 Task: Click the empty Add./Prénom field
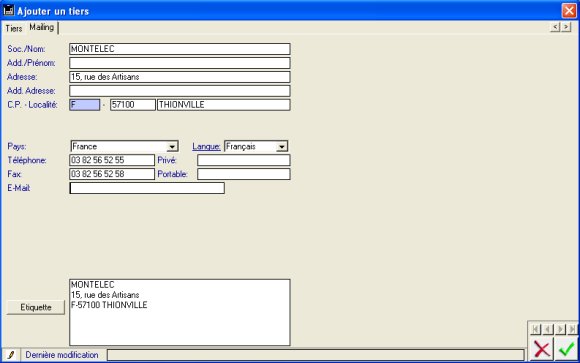pos(180,63)
